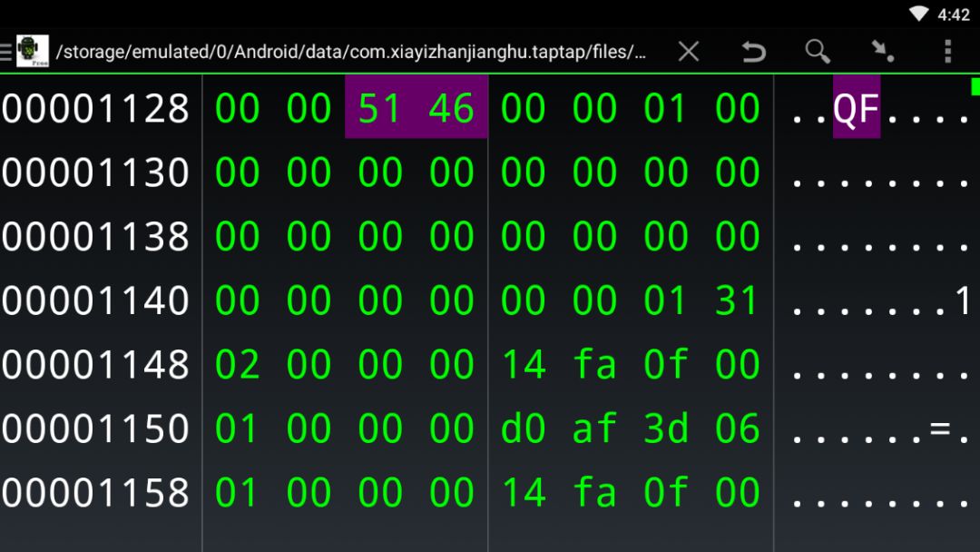Select highlighted hex byte 51
The image size is (980, 552).
tap(379, 107)
